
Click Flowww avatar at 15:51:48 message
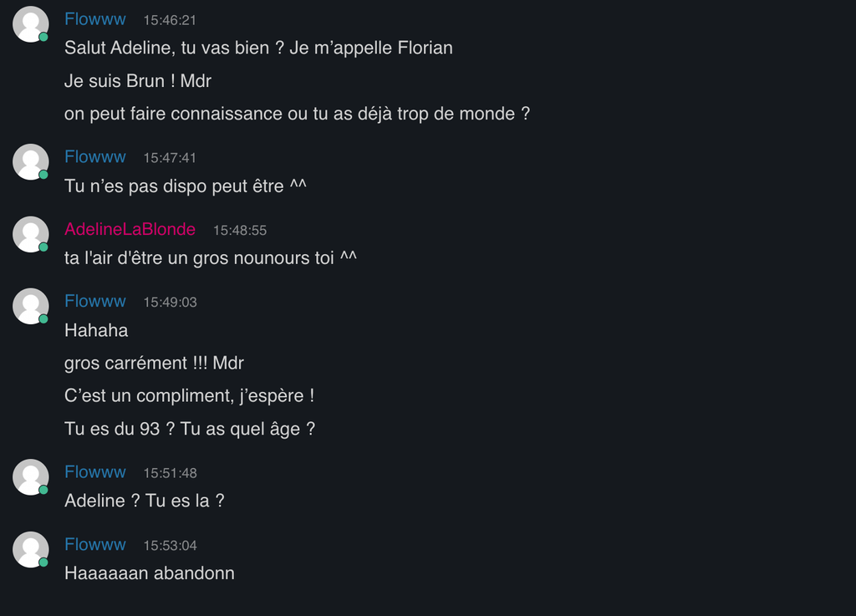tap(31, 477)
